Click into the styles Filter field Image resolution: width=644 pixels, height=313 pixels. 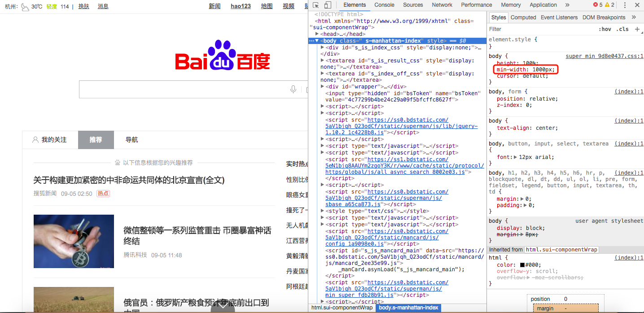539,29
